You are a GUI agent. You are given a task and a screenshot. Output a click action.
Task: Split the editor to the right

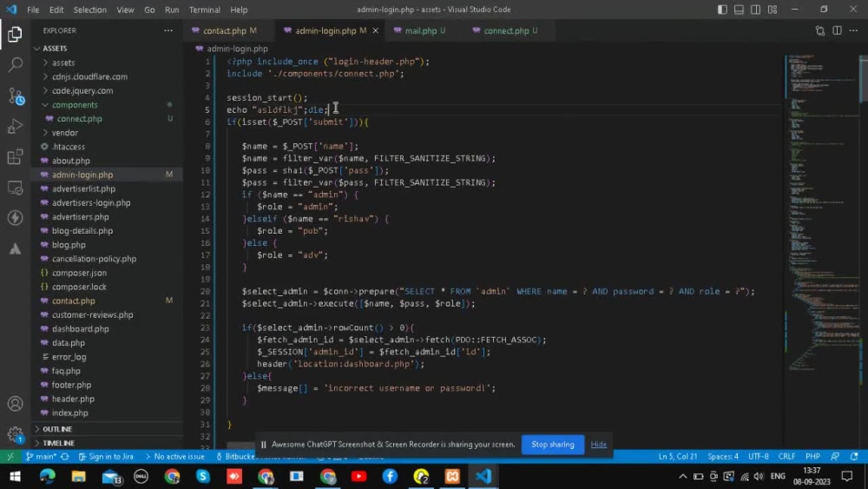(x=837, y=30)
